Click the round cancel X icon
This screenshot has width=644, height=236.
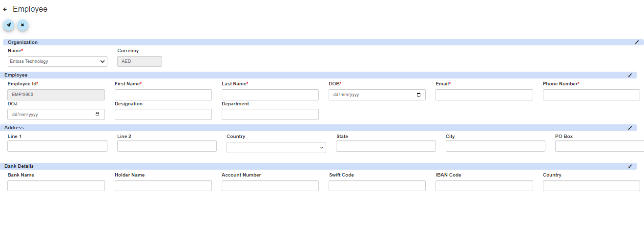[x=22, y=25]
